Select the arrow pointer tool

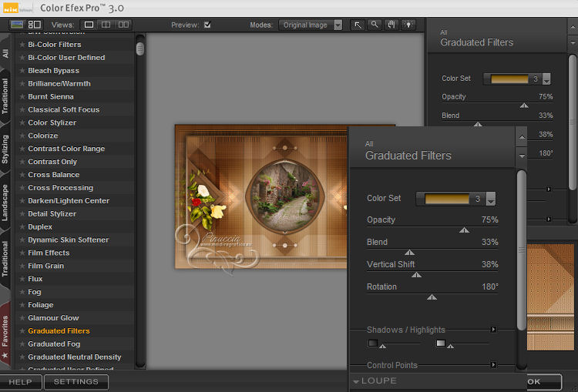[358, 25]
